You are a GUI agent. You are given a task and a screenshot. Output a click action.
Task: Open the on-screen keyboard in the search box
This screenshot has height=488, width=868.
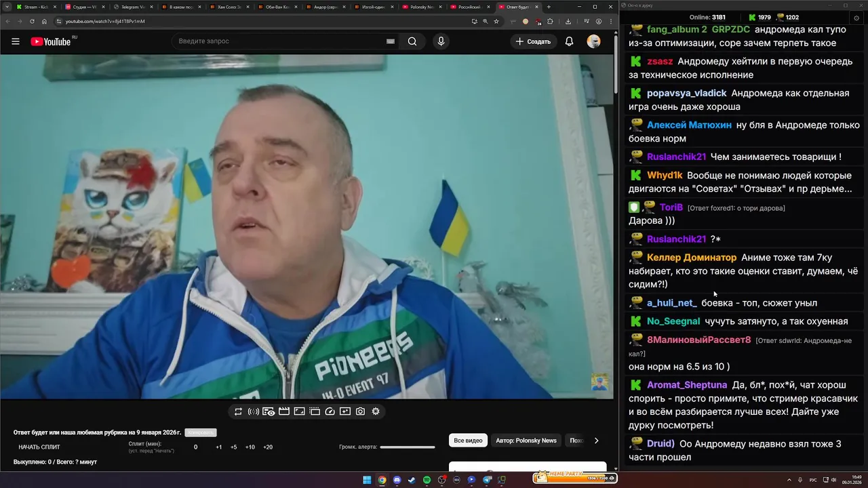click(391, 41)
